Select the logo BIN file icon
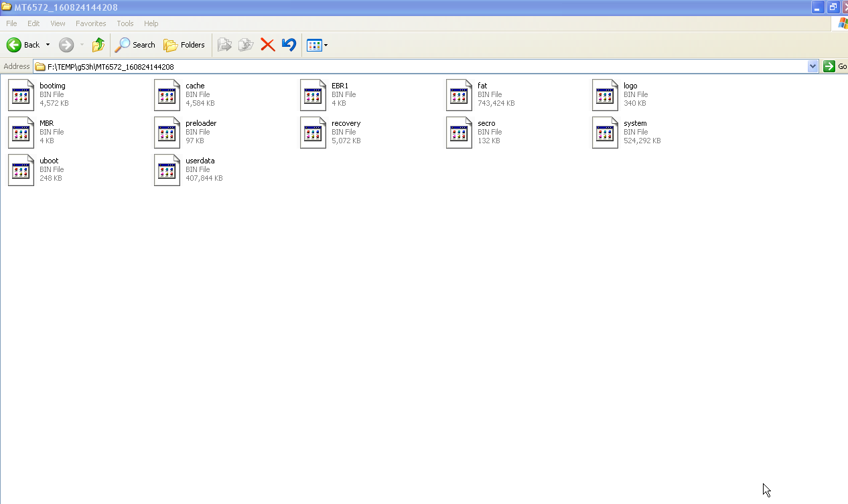Screen dimensions: 848x504 pos(605,95)
